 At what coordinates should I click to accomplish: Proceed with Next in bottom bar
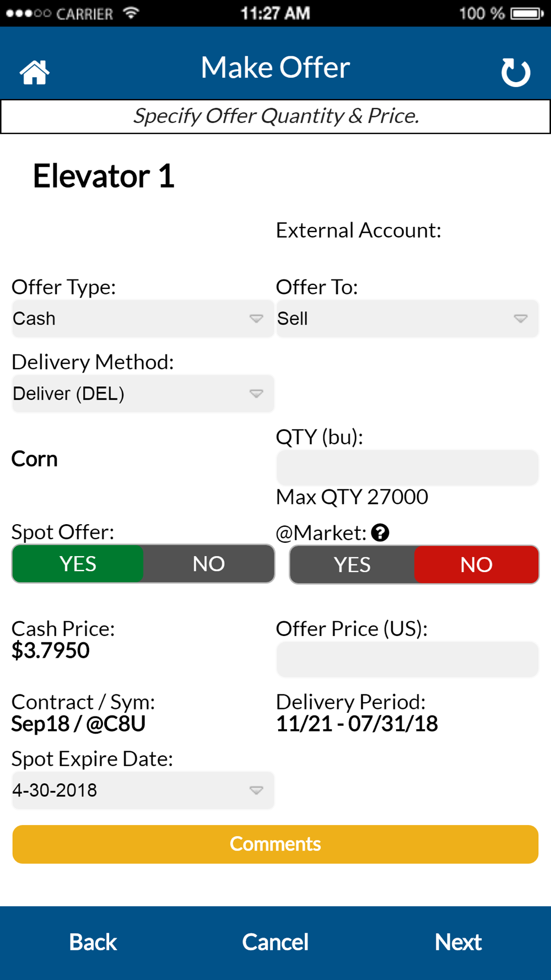(x=458, y=942)
